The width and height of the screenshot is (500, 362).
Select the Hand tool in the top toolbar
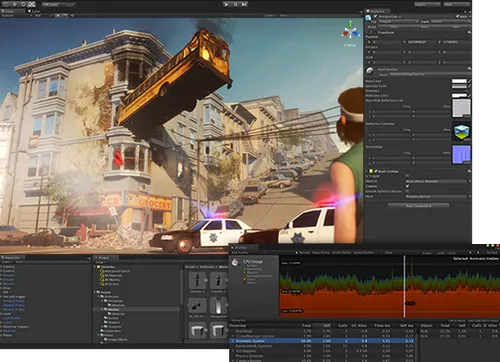pyautogui.click(x=5, y=4)
